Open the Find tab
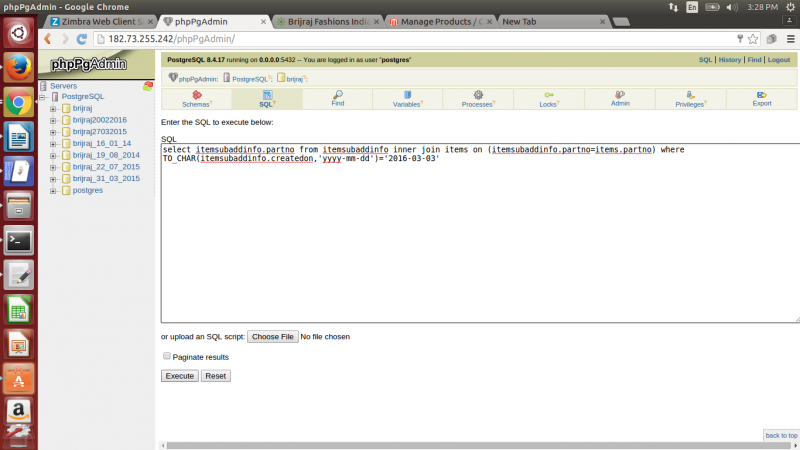800x450 pixels. pyautogui.click(x=338, y=99)
